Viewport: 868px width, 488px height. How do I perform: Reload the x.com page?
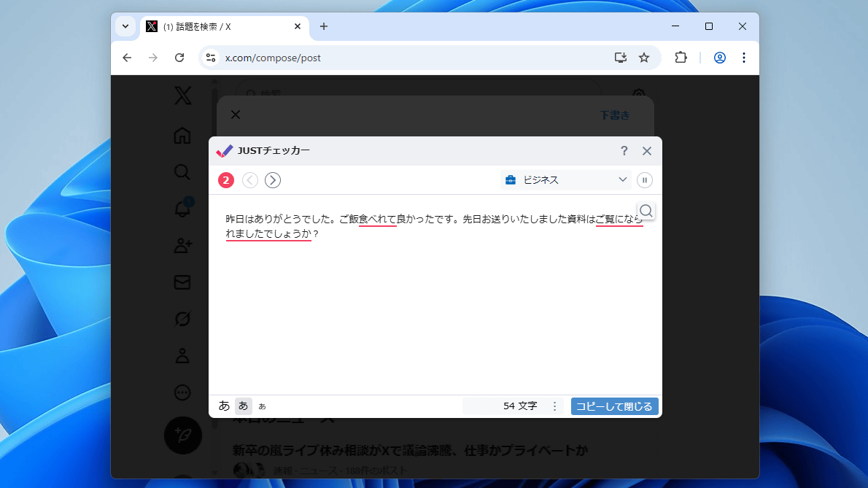click(179, 58)
